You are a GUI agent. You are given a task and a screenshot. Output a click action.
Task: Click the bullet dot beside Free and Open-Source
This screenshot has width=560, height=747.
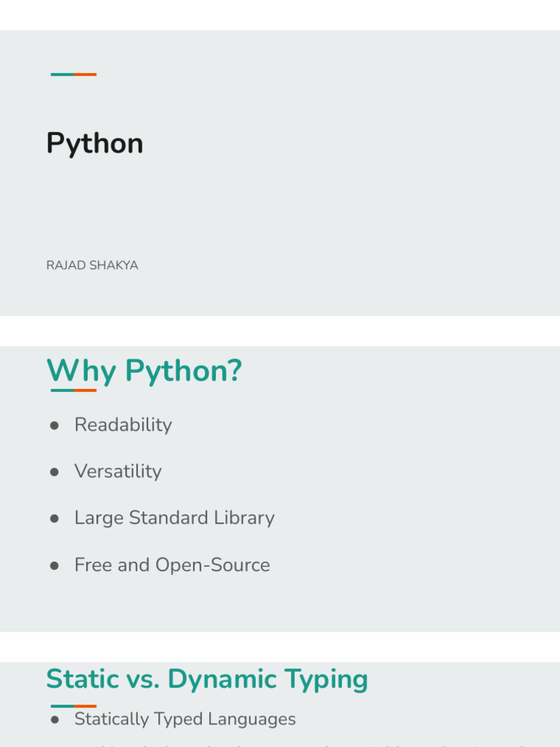(54, 566)
